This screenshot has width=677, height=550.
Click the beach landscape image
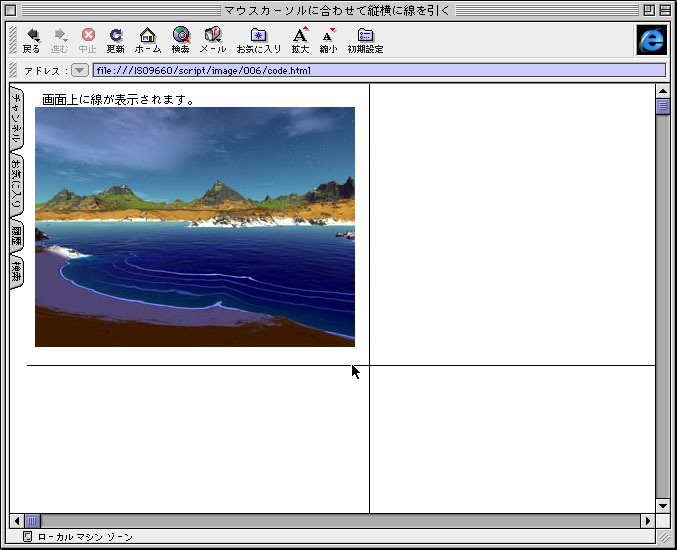[x=195, y=227]
